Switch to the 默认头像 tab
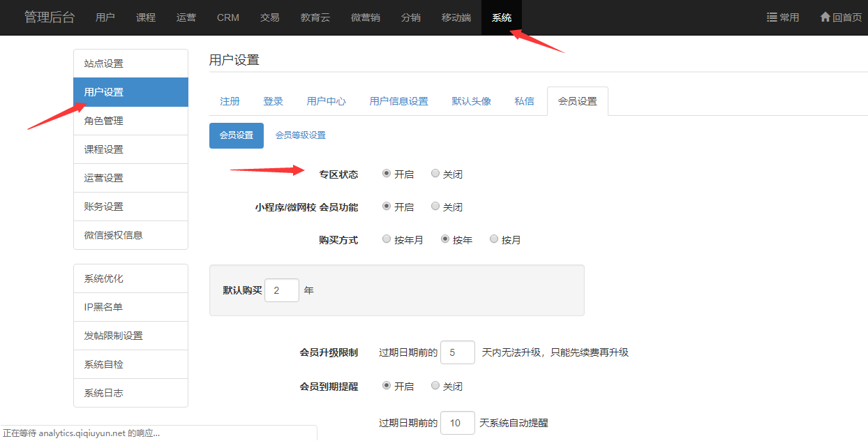Screen dimensions: 868x441 (x=472, y=101)
